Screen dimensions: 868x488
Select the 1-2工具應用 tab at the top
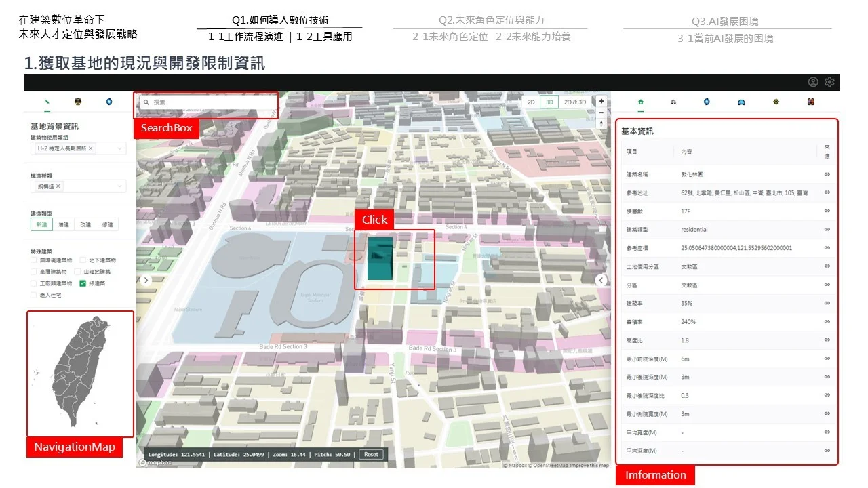tap(325, 37)
